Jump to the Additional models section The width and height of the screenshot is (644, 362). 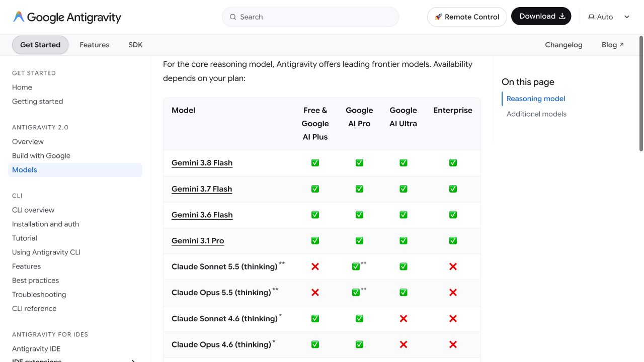536,114
